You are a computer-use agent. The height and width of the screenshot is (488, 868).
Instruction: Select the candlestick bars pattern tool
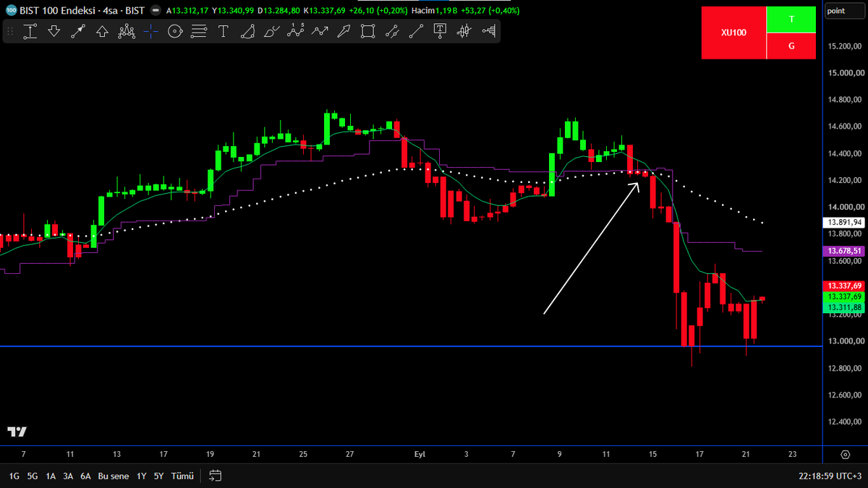point(464,31)
